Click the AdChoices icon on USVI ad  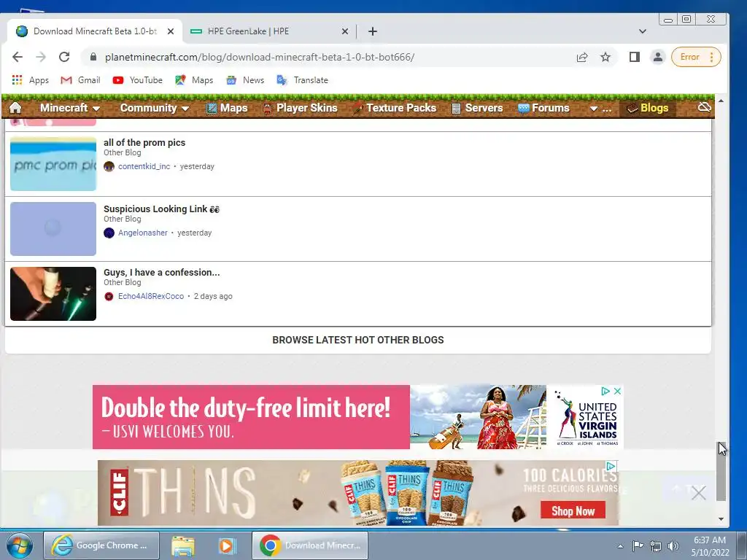coord(605,391)
